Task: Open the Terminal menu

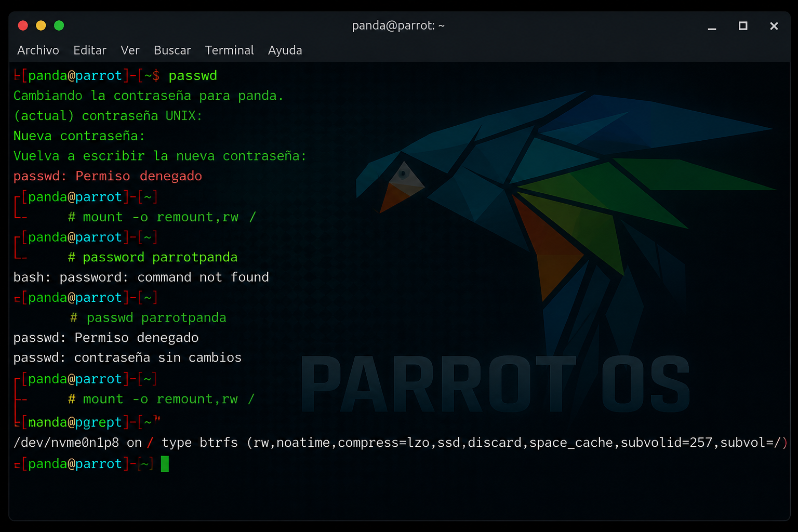Action: click(229, 50)
